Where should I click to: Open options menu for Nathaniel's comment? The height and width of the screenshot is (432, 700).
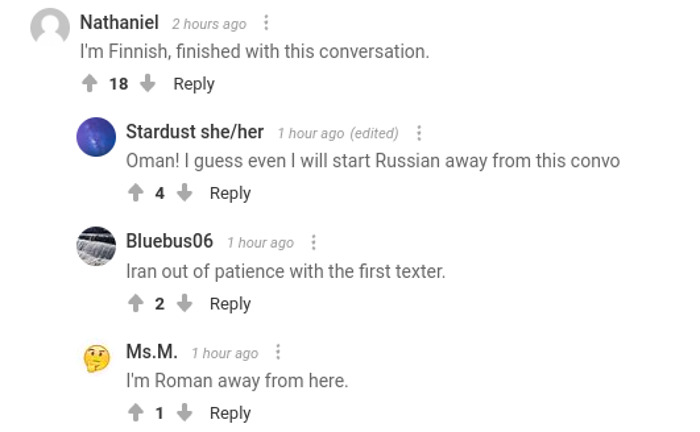(266, 23)
